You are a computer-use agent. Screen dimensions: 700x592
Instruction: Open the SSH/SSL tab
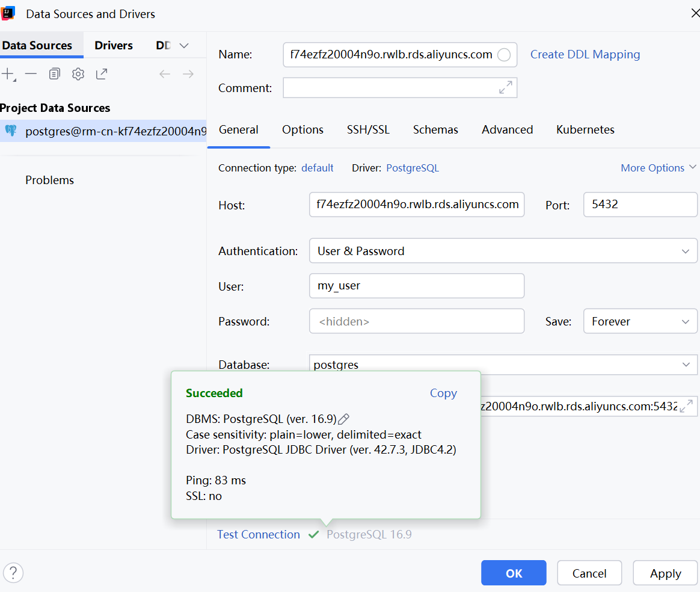click(368, 129)
